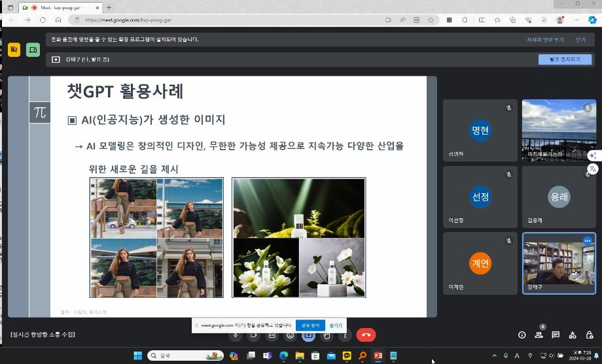This screenshot has width=602, height=364.
Task: Dismiss the extension warning with 닫기
Action: (x=581, y=39)
